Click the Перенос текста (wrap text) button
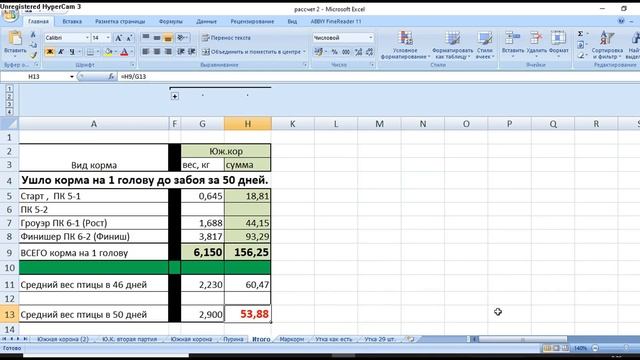Image resolution: width=640 pixels, height=360 pixels. 226,38
